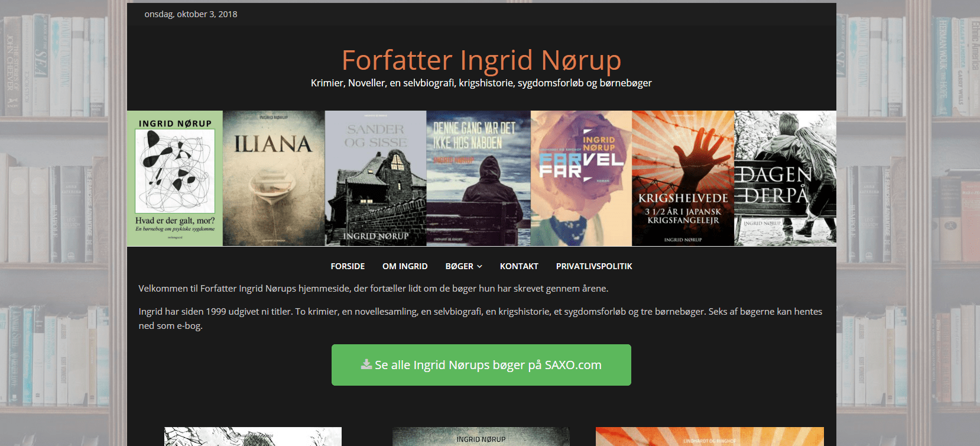Select the Sander og Sisse book cover

(376, 178)
